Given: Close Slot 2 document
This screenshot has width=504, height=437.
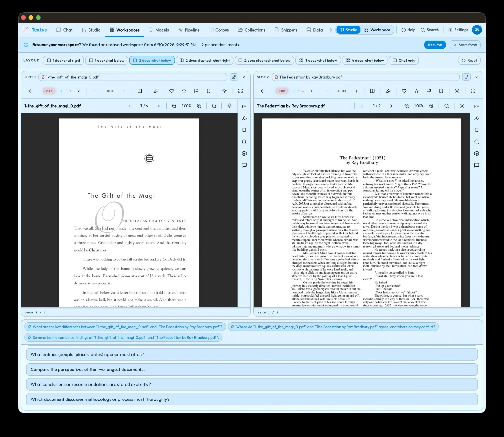Looking at the screenshot, I should click(476, 77).
